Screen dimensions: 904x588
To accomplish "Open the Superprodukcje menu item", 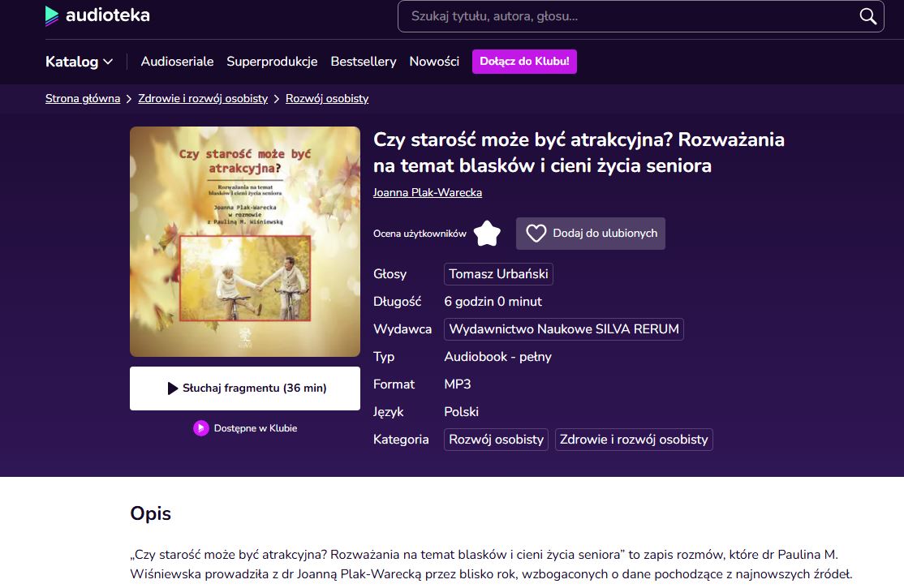I will point(272,62).
